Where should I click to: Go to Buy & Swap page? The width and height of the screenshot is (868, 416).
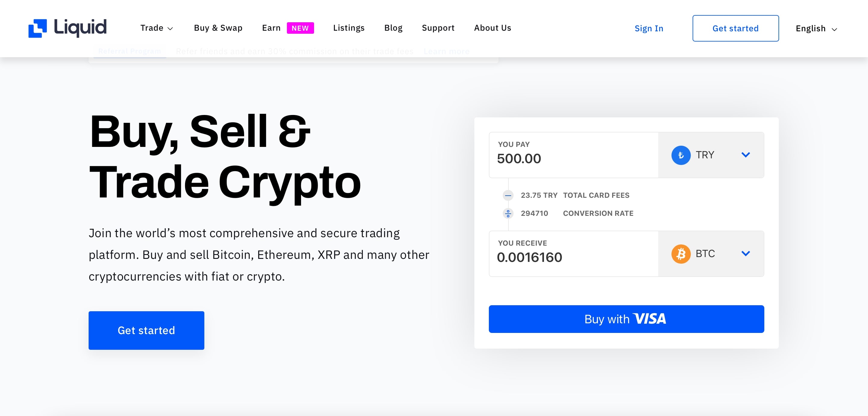pyautogui.click(x=218, y=28)
